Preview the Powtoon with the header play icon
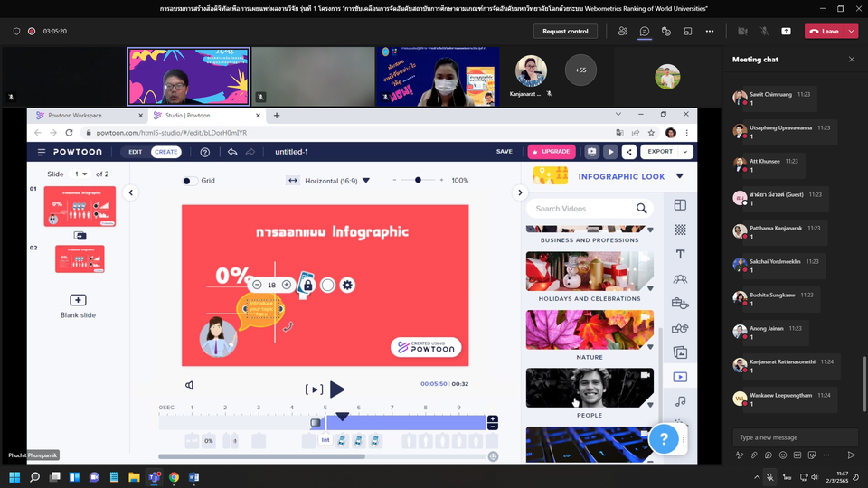Viewport: 868px width, 488px height. (x=610, y=152)
